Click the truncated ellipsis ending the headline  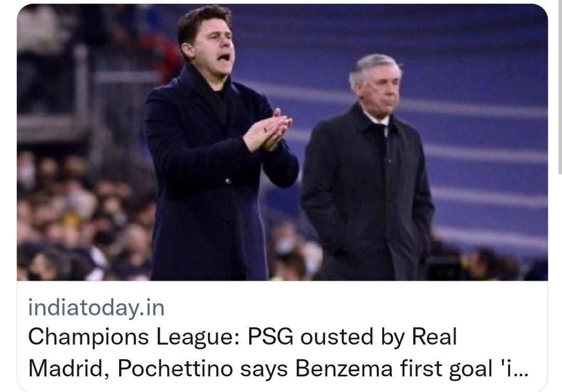(x=520, y=369)
